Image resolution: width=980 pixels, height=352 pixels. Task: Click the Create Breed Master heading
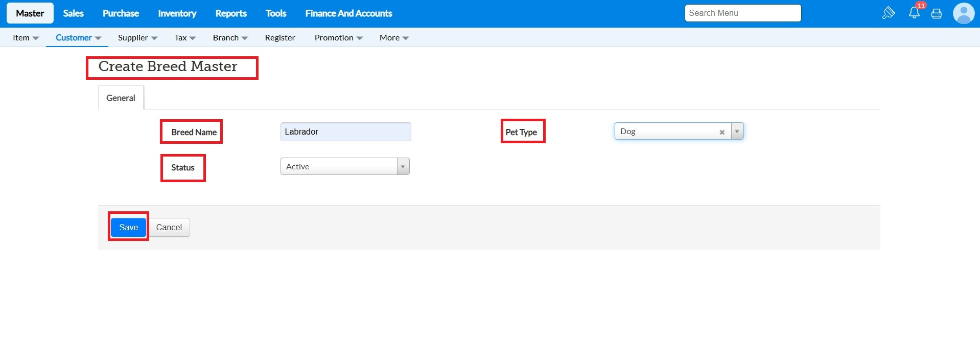click(x=168, y=67)
